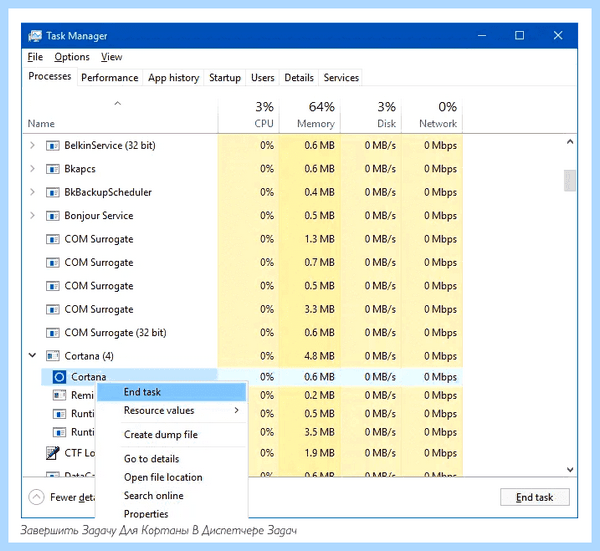Switch to the Performance tab
This screenshot has width=600, height=551.
tap(110, 78)
